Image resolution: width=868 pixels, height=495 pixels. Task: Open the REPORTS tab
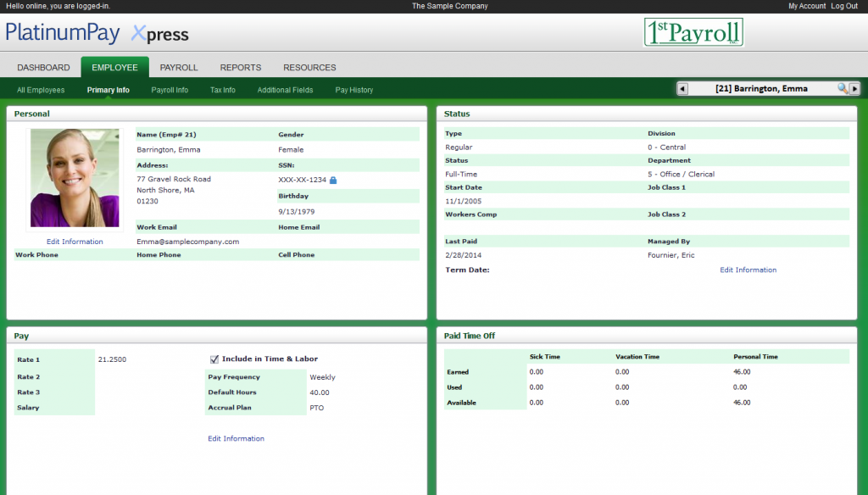click(241, 68)
